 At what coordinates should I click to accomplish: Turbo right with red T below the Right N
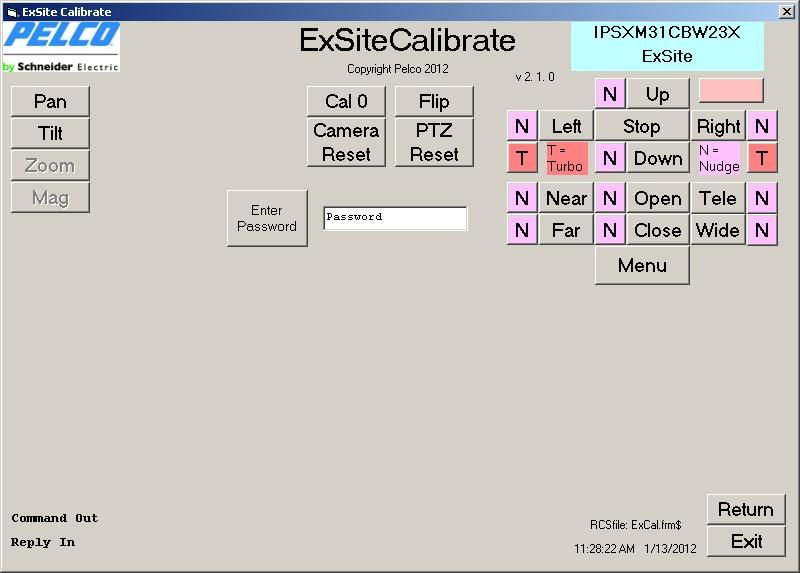tap(762, 158)
